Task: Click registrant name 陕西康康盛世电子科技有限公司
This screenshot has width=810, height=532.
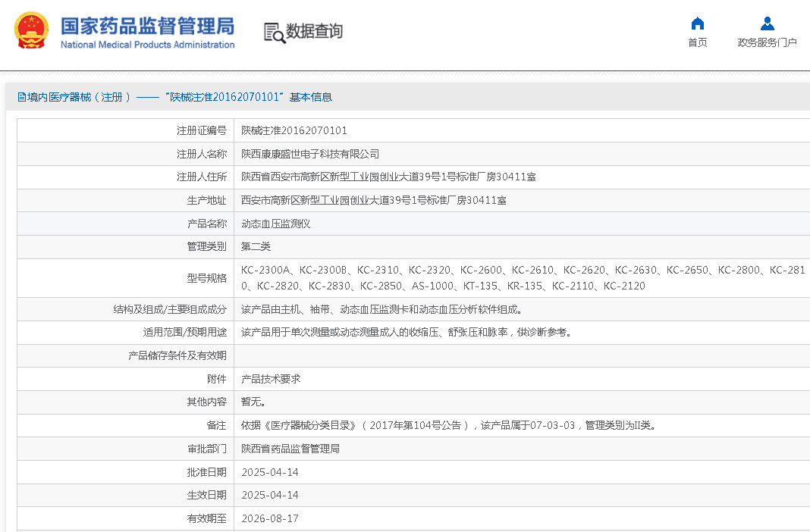Action: 310,154
